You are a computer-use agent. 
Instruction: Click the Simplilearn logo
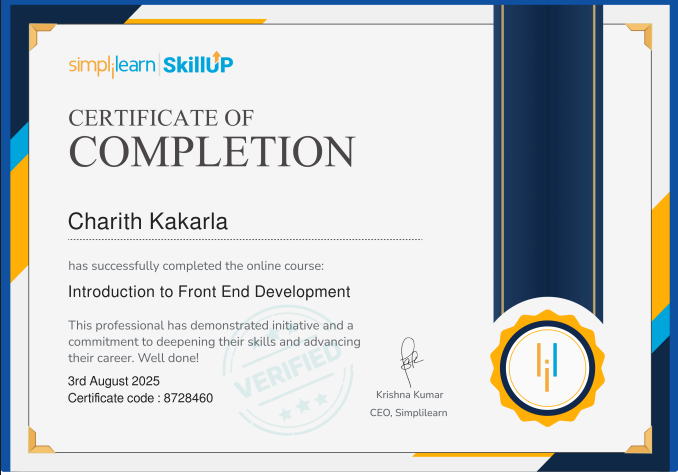[x=112, y=66]
